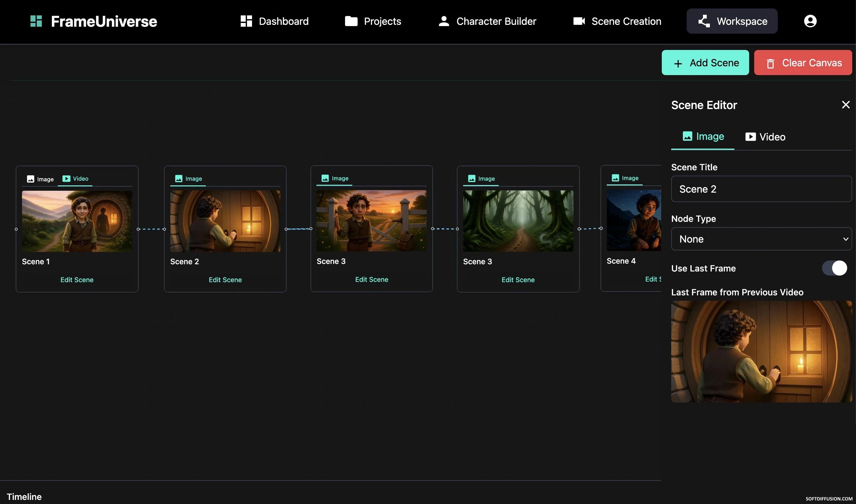Select the Image tab on Scene 1 card

click(x=40, y=179)
